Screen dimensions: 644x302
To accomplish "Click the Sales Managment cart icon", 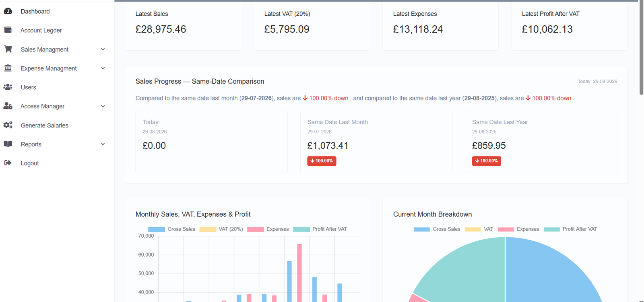I will pos(8,49).
